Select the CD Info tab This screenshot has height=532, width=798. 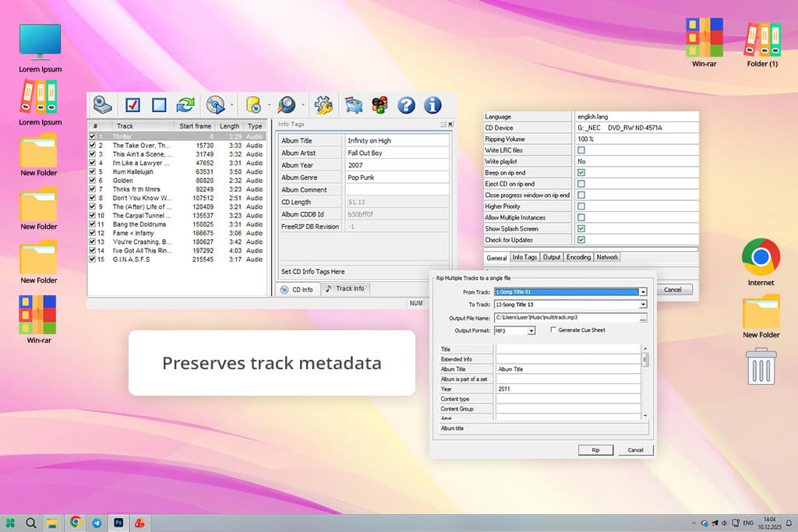[298, 290]
